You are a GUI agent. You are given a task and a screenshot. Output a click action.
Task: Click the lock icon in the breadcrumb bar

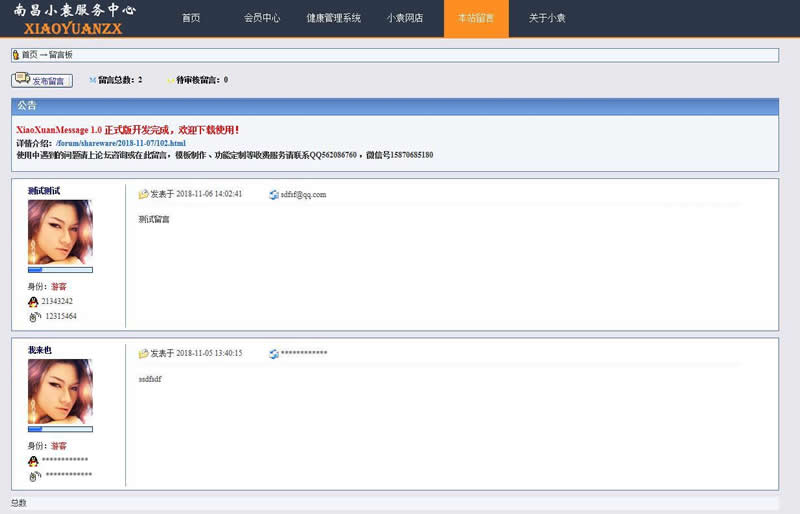(16, 55)
